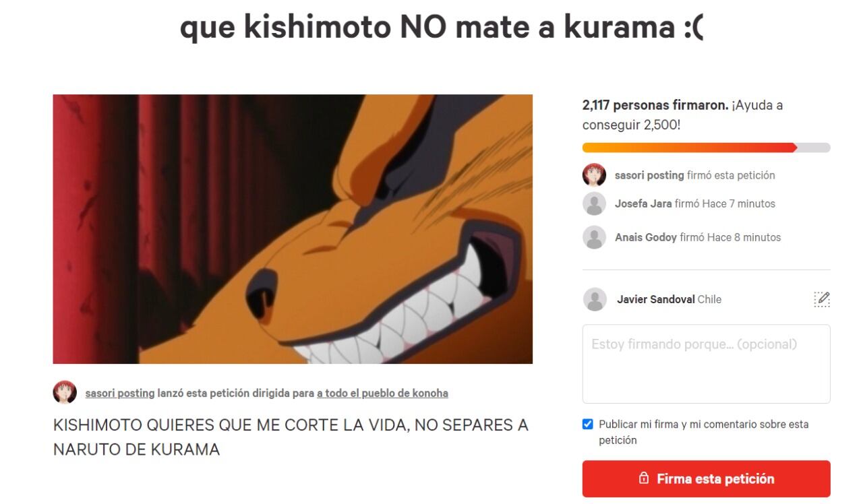Screen dimensions: 863x504
Task: Click sasori posting avatar in signers list
Action: (594, 175)
